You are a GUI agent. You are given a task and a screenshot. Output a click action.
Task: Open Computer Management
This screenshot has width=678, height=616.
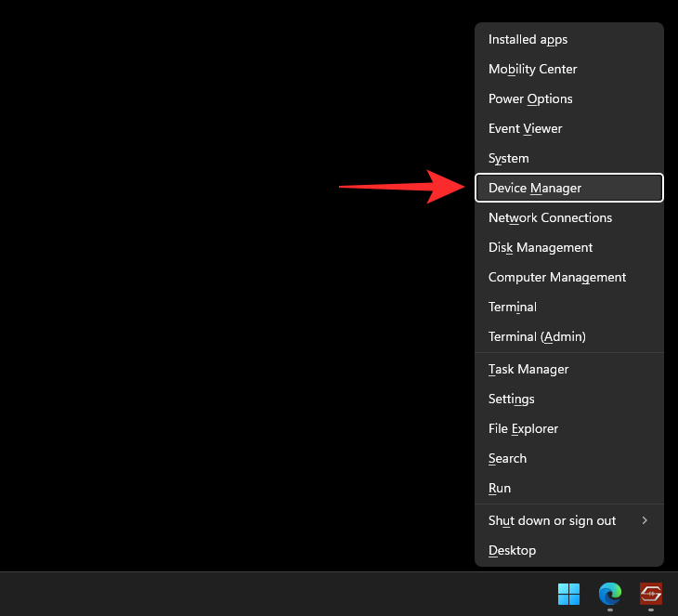(x=569, y=277)
